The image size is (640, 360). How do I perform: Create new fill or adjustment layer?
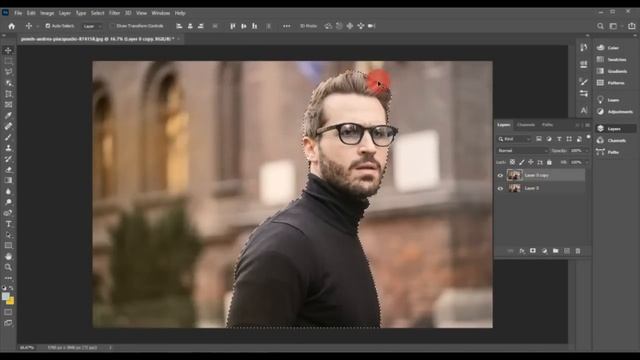[x=544, y=251]
